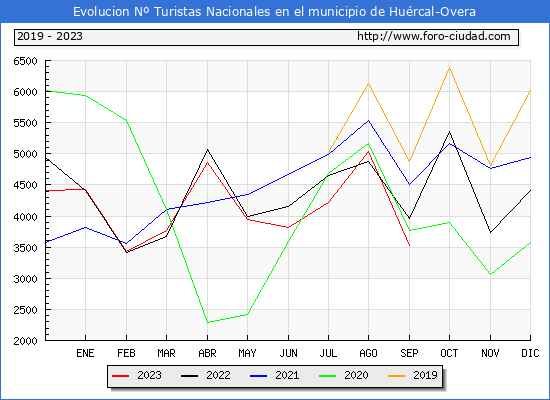Click the 5000 y-axis value

coord(25,154)
